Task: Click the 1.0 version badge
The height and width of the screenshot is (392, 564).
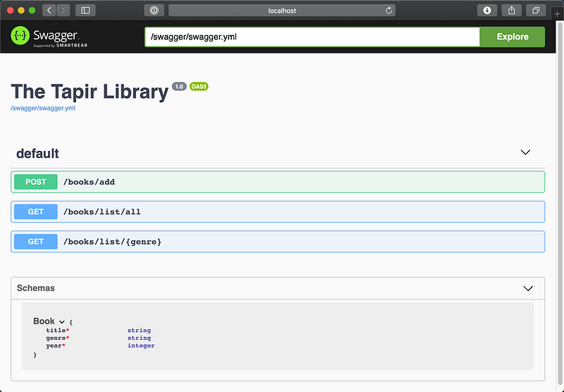Action: tap(179, 86)
